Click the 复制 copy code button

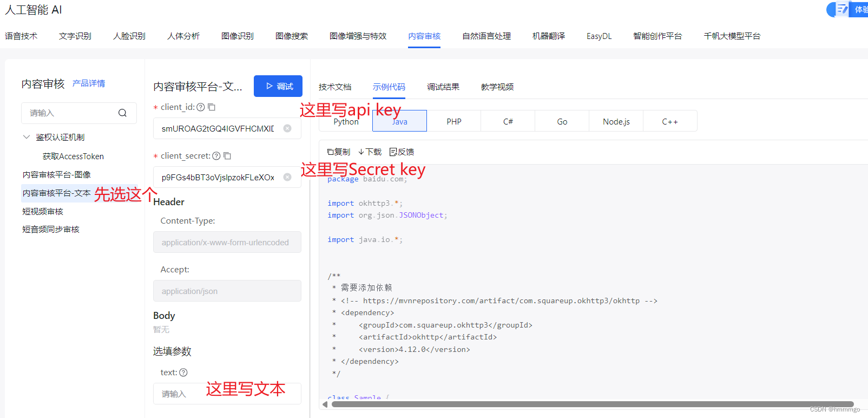pos(339,152)
